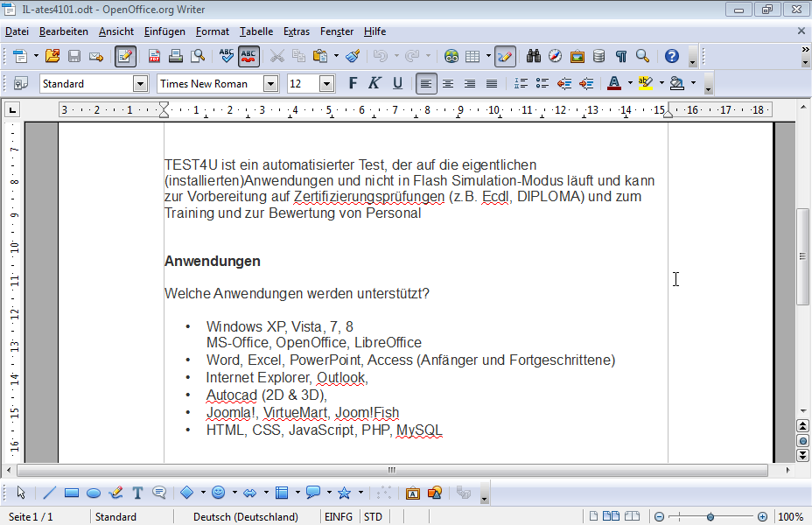The height and width of the screenshot is (525, 812).
Task: Open the Tabelle menu
Action: [x=256, y=31]
